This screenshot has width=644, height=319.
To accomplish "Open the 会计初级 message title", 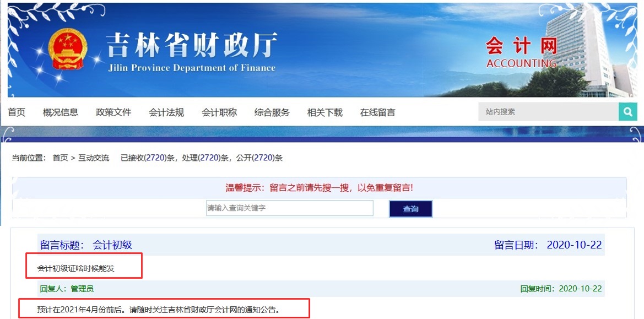I will [112, 245].
